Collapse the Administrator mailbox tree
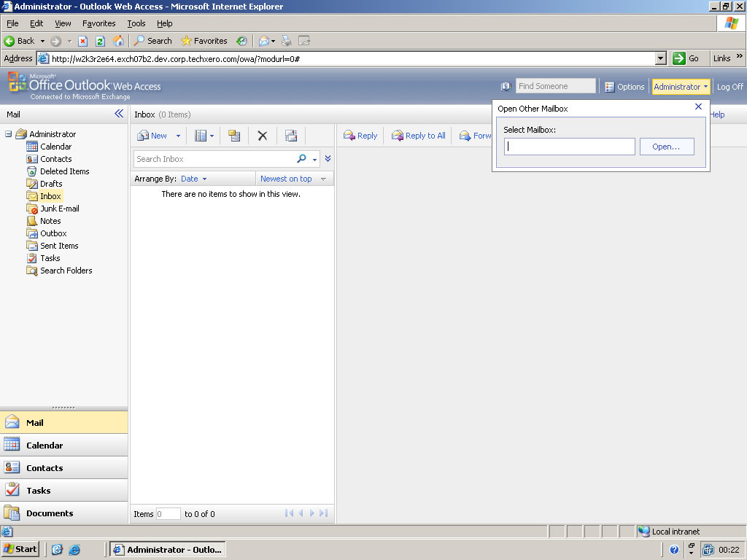This screenshot has height=560, width=747. coord(9,134)
